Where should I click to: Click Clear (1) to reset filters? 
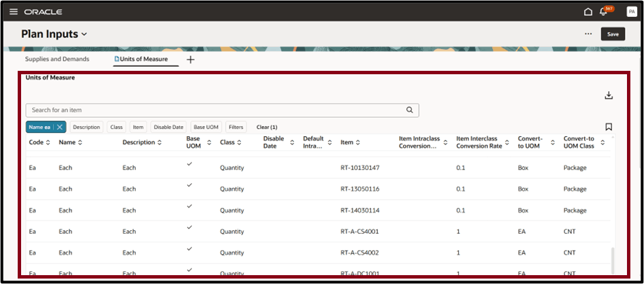coord(267,127)
